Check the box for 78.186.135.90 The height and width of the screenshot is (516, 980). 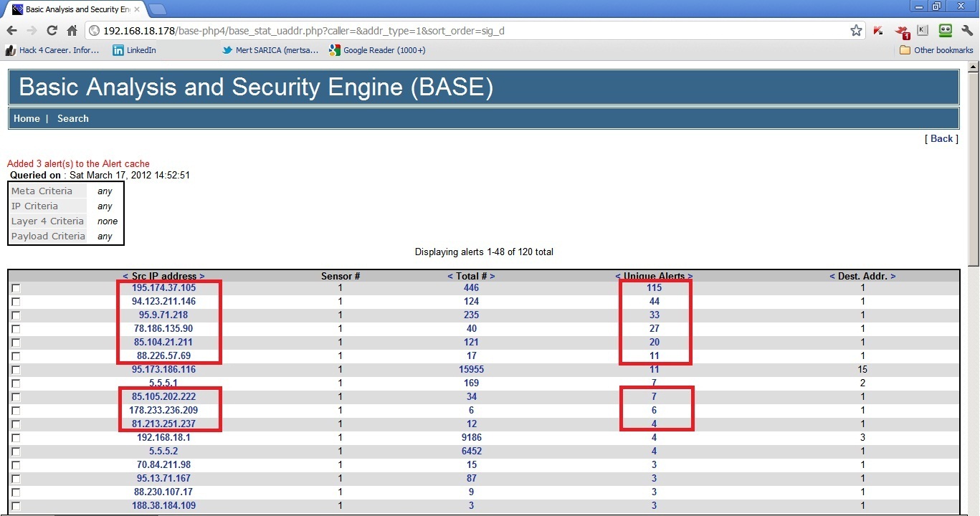(x=16, y=329)
